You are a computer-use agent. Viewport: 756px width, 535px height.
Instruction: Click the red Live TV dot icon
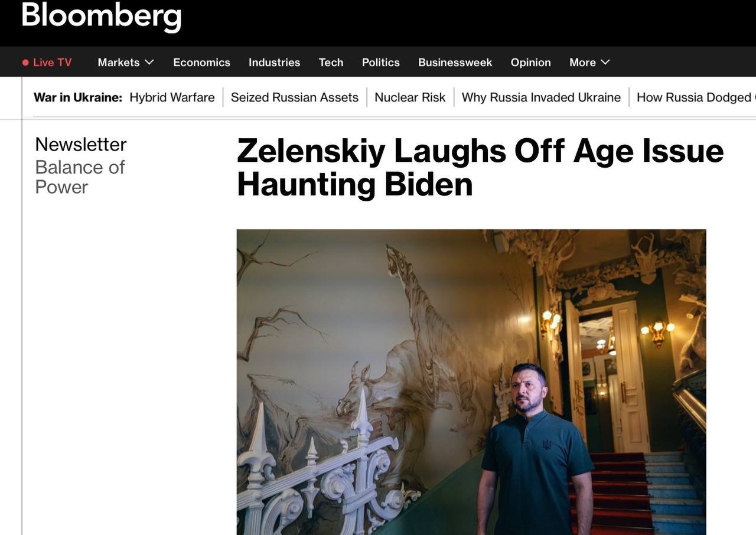(25, 63)
